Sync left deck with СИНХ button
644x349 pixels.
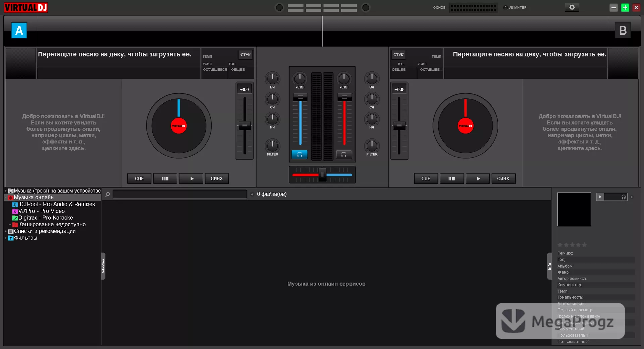(x=217, y=179)
